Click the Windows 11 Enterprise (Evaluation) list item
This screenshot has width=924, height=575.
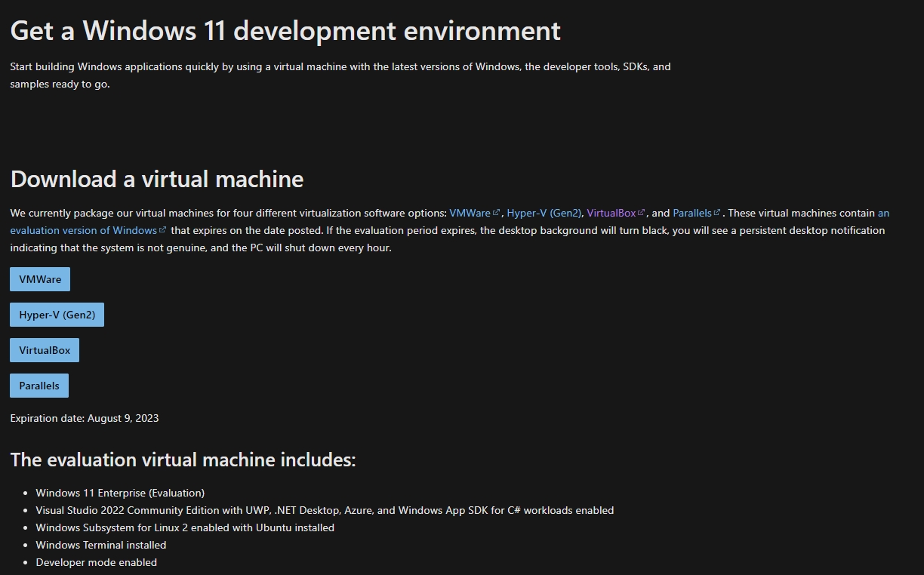[x=120, y=493]
